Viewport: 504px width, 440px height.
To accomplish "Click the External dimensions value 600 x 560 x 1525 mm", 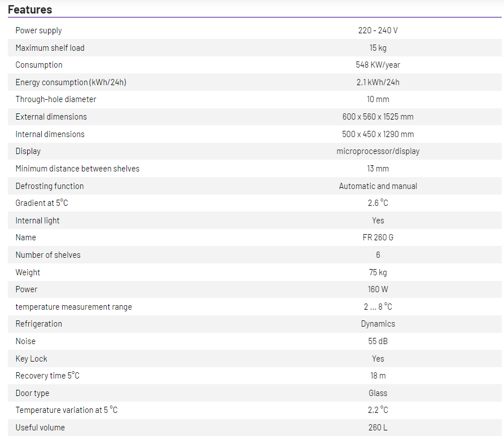I will click(378, 117).
